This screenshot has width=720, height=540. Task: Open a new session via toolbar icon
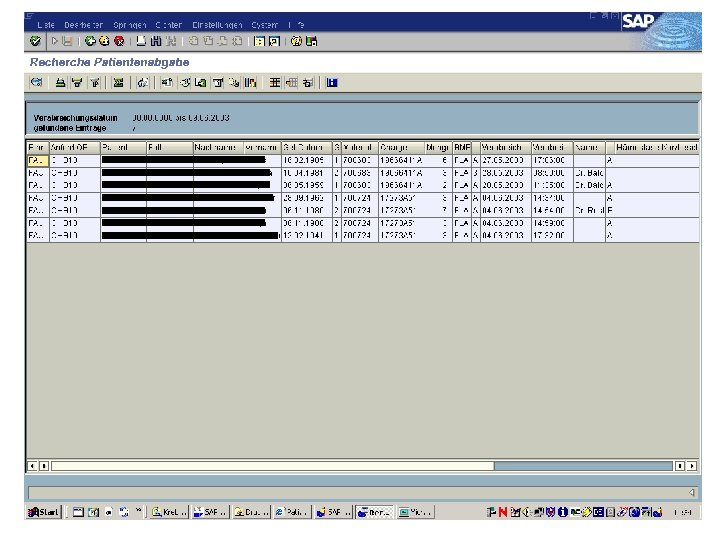[x=259, y=41]
